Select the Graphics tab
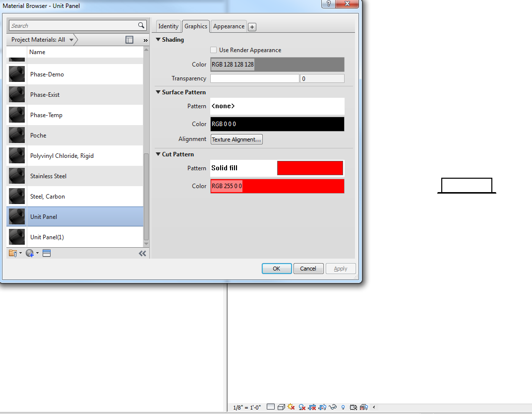Image resolution: width=532 pixels, height=414 pixels. click(196, 26)
